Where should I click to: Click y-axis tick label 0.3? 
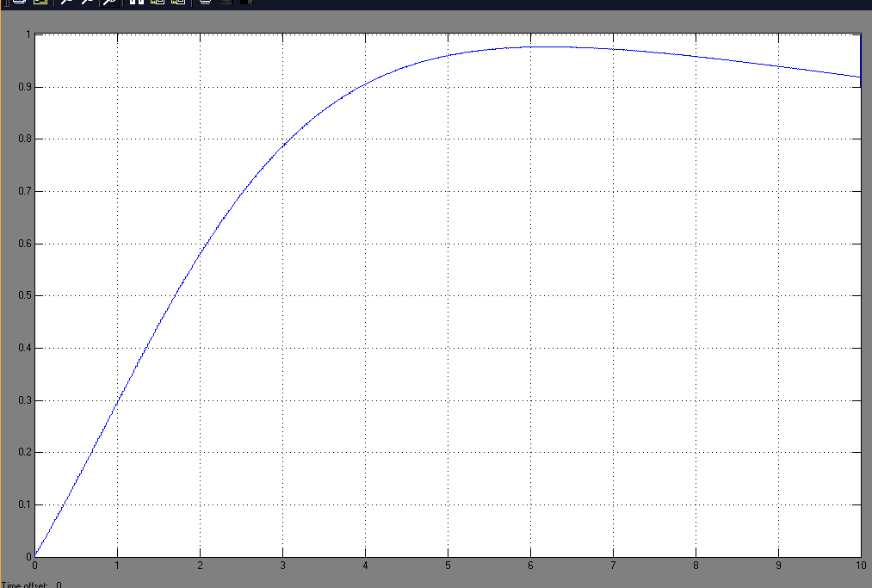(x=24, y=400)
